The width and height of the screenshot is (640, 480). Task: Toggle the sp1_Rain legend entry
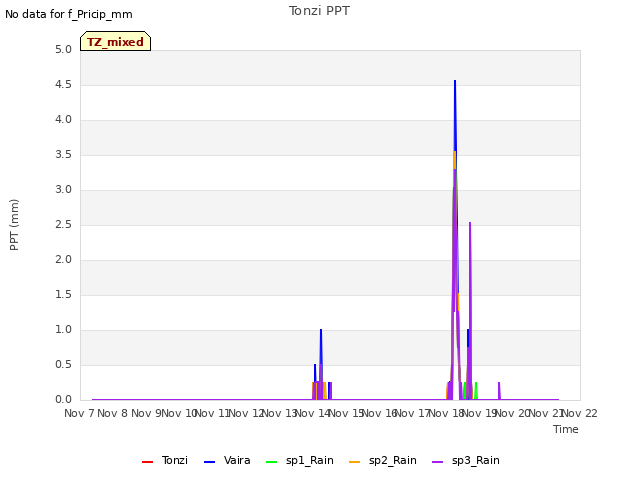(300, 460)
